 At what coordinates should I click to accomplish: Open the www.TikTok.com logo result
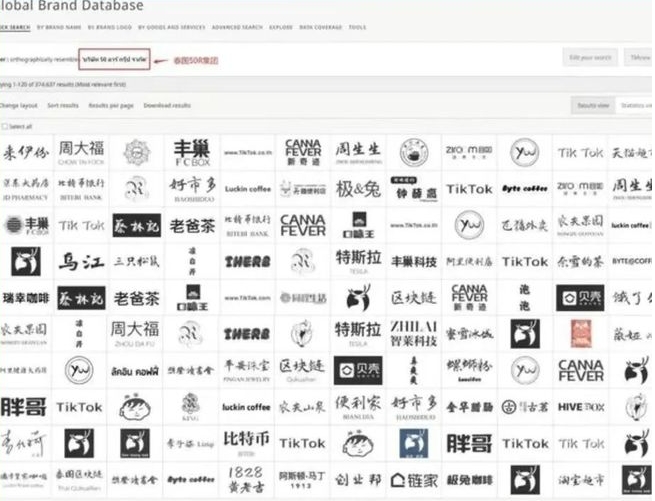(x=247, y=298)
